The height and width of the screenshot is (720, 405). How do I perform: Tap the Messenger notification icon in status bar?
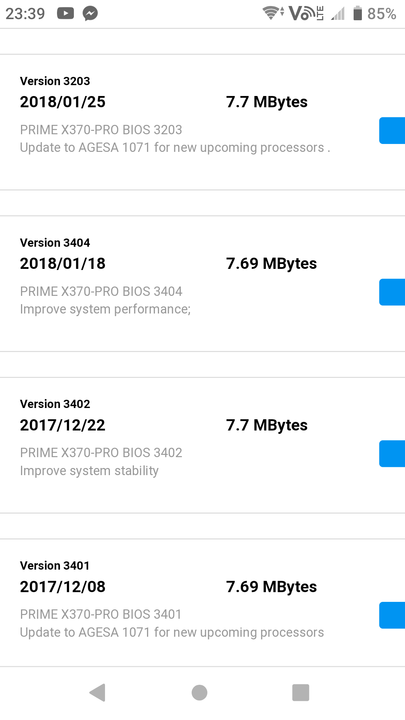[90, 14]
